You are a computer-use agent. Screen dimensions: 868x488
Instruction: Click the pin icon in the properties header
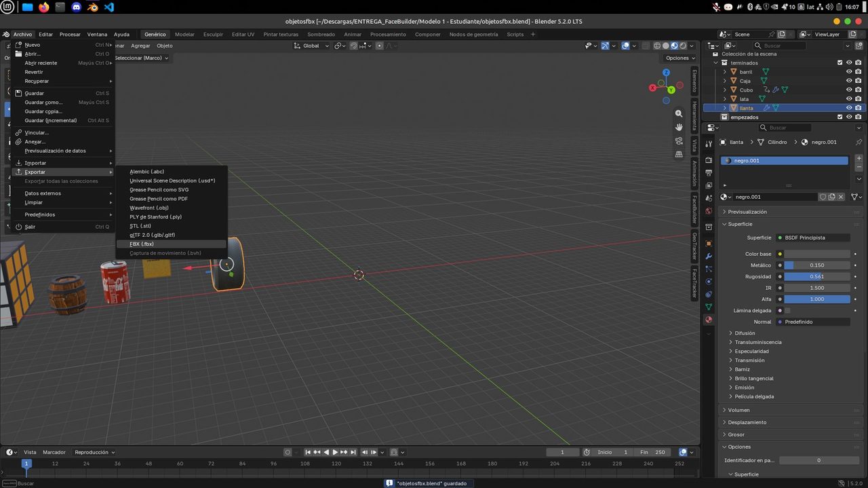click(x=859, y=142)
